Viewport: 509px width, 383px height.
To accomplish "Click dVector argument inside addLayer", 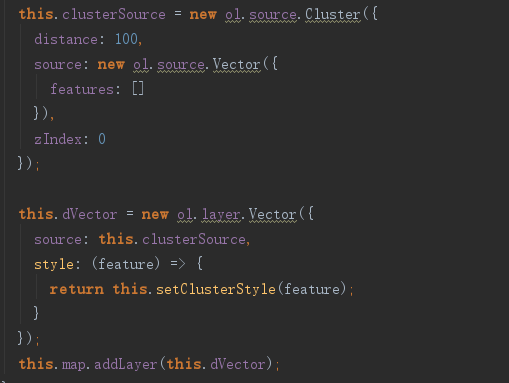I will click(x=238, y=364).
